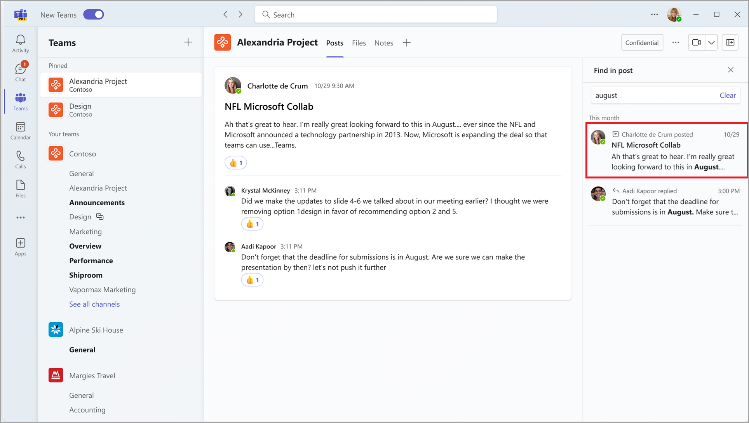749x423 pixels.
Task: Open the Announcements channel
Action: [97, 202]
